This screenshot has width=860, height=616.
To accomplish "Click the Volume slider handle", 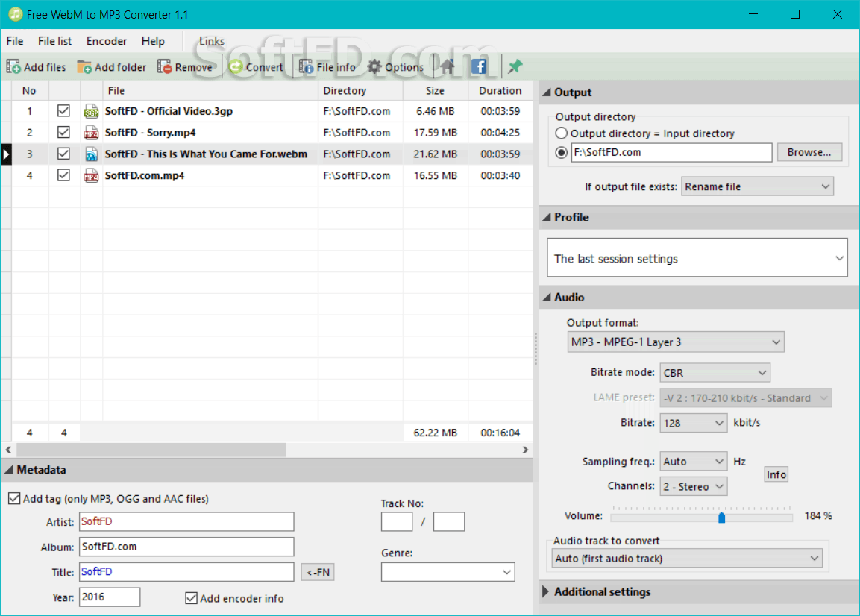I will pos(722,518).
